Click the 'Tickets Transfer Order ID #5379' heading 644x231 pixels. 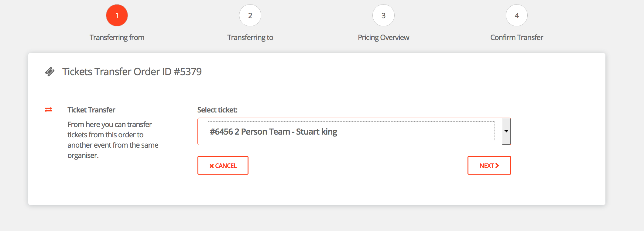(x=132, y=72)
